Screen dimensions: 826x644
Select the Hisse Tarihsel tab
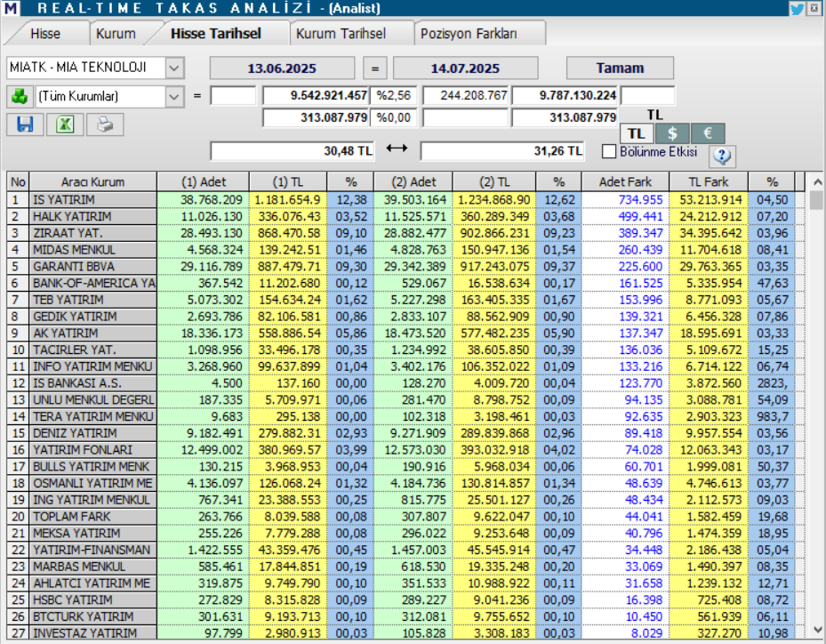coord(216,34)
